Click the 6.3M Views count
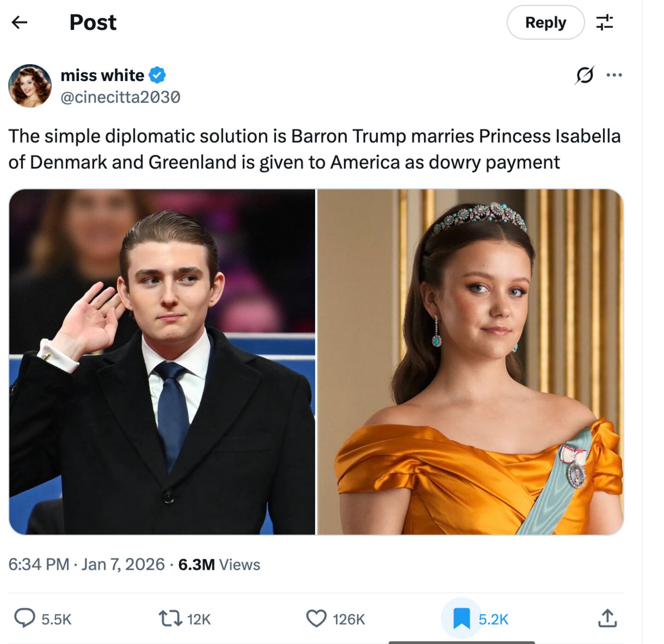 pos(219,564)
